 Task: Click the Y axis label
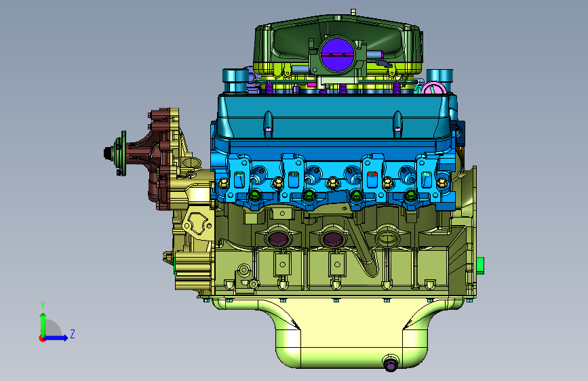(x=42, y=305)
